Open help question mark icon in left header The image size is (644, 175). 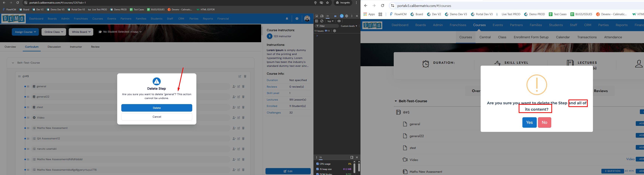click(297, 19)
